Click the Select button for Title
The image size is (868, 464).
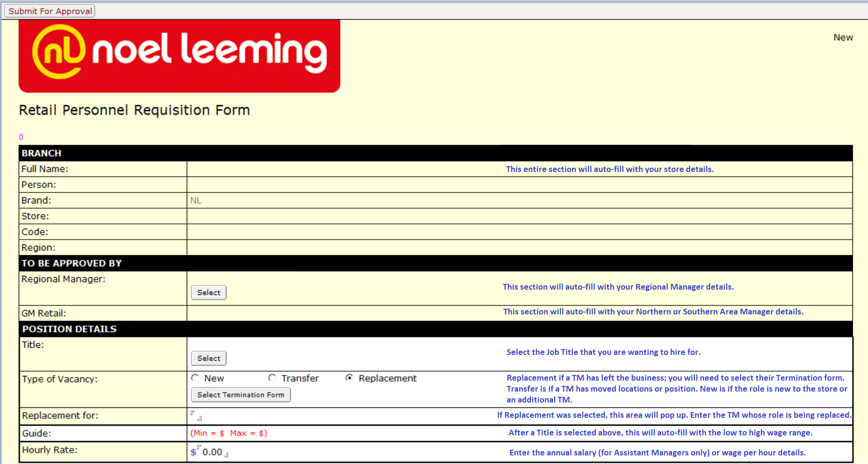(x=209, y=358)
